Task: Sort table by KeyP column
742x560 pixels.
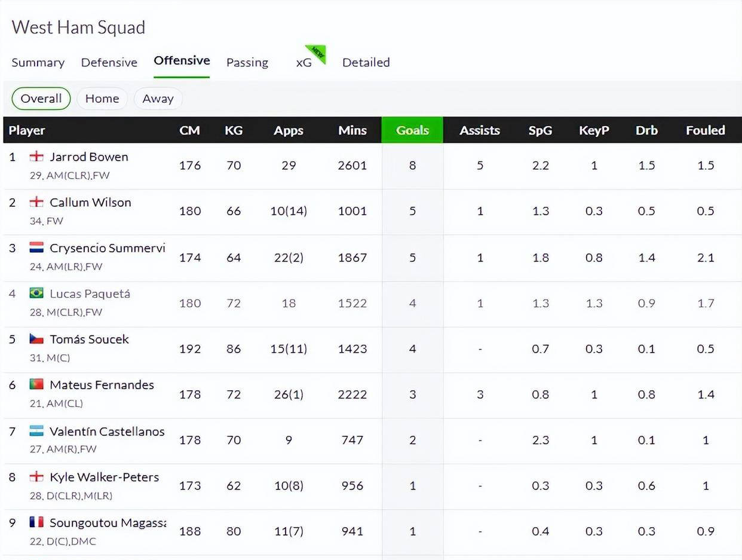Action: click(594, 130)
